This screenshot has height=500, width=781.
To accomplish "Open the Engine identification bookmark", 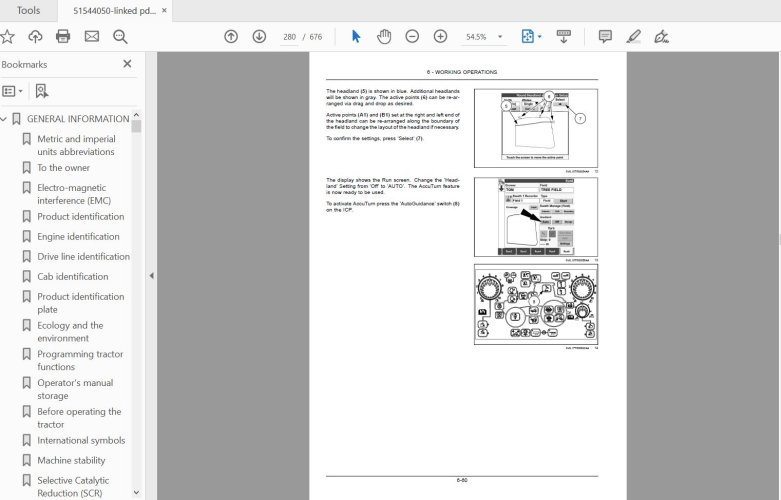I will [78, 237].
